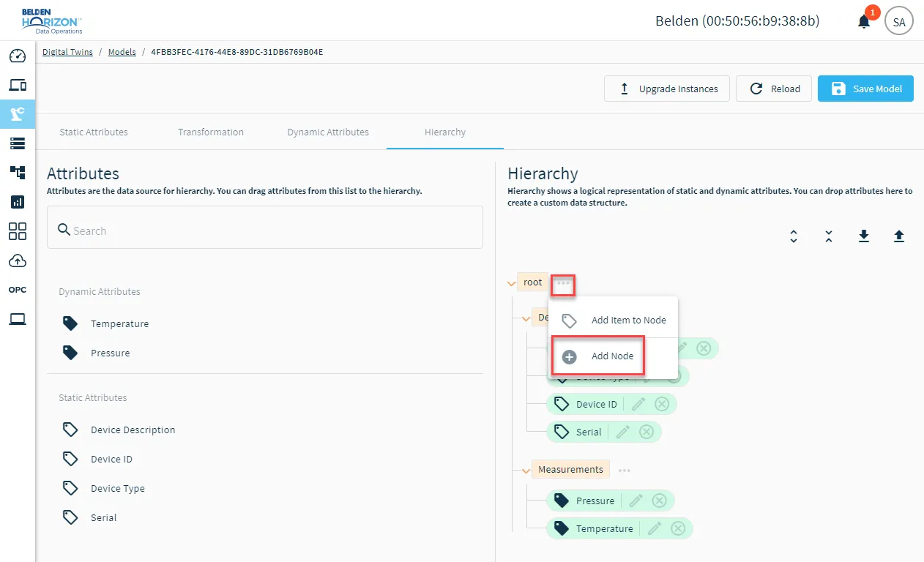Screen dimensions: 924x562
Task: Collapse all hierarchy nodes icon
Action: pos(829,236)
